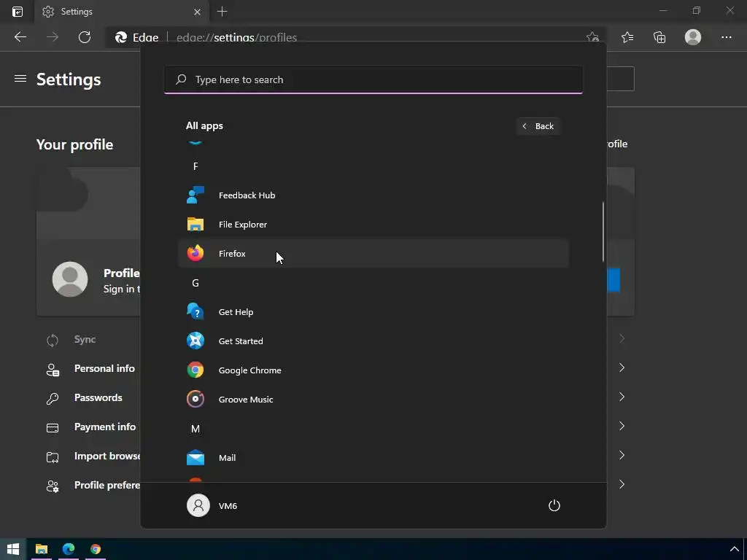Open Mail app from the list
The width and height of the screenshot is (747, 560).
click(373, 458)
